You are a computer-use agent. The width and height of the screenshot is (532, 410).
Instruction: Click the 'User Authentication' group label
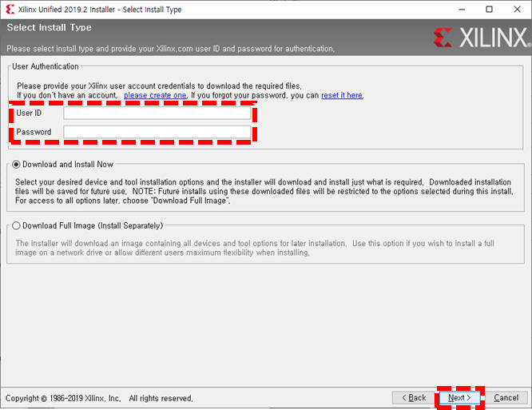click(x=45, y=66)
